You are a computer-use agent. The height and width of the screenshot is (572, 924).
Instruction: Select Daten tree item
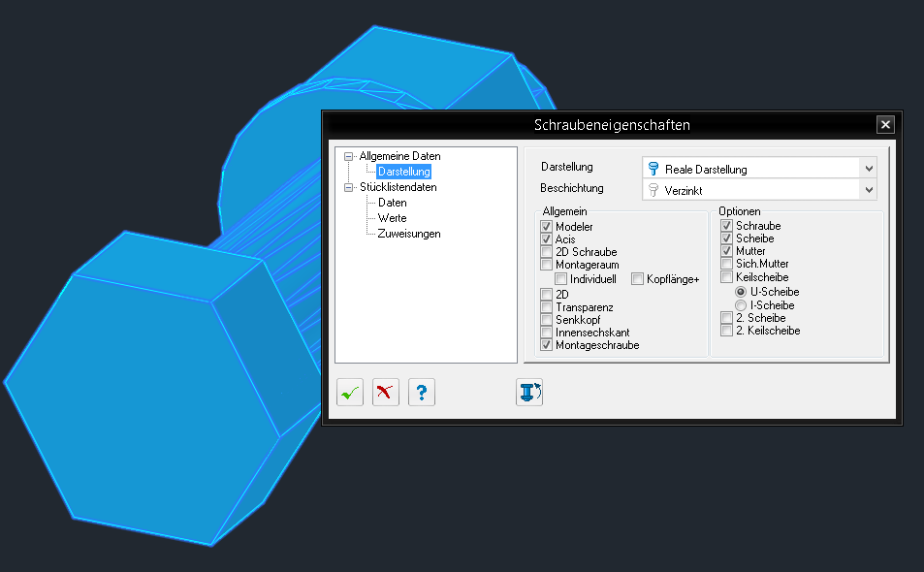pyautogui.click(x=393, y=203)
